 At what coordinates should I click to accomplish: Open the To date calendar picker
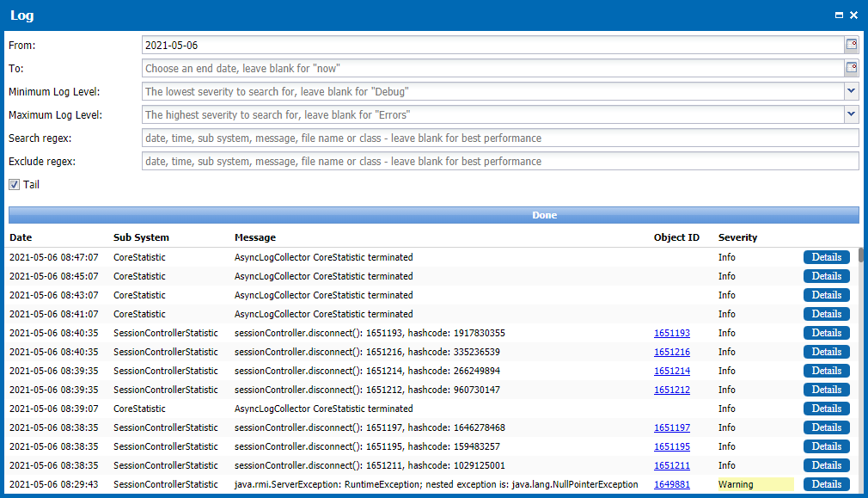point(852,68)
